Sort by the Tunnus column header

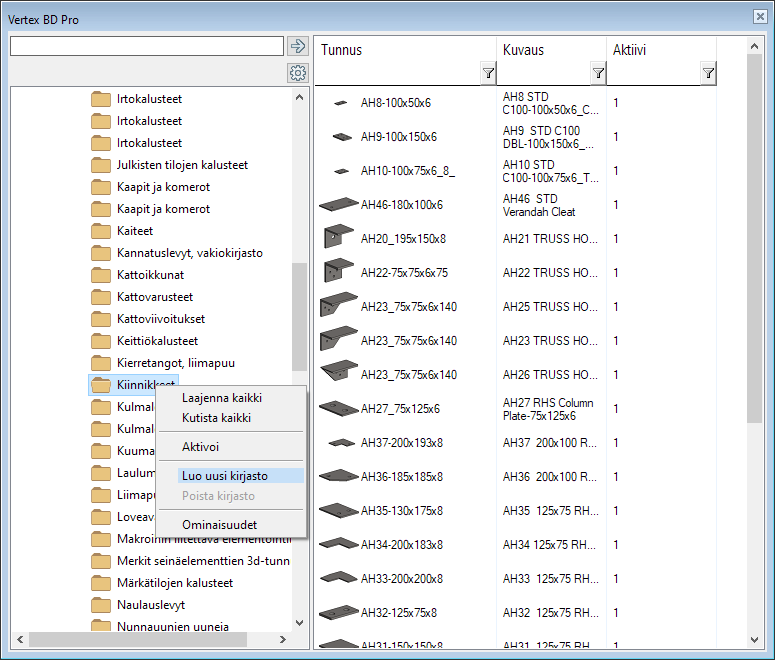coord(400,50)
